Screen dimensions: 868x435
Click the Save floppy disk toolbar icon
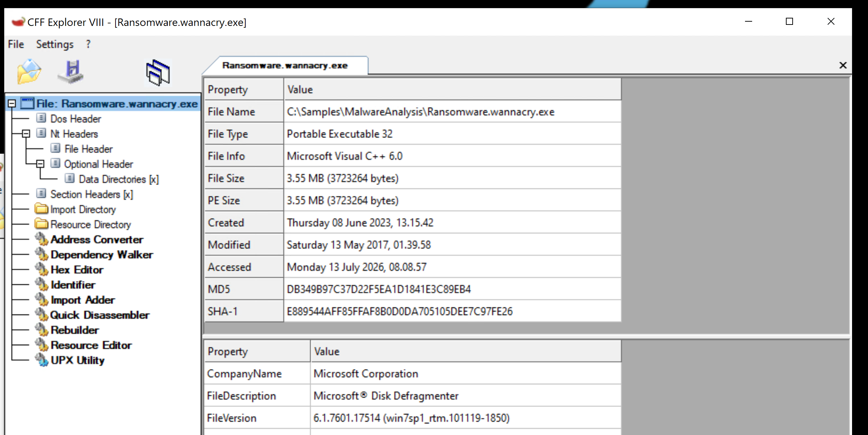coord(71,72)
